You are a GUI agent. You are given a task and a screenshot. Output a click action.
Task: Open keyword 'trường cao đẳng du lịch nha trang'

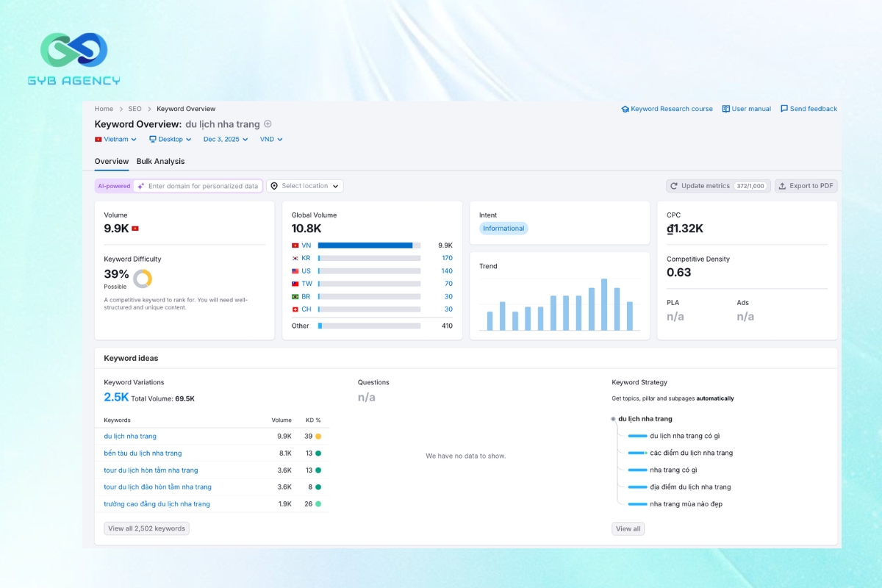click(157, 503)
